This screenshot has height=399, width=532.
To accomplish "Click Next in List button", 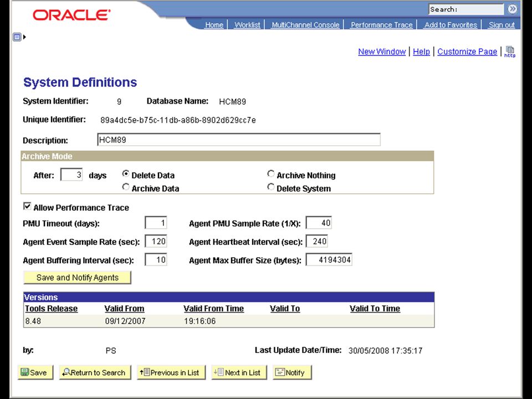I will (239, 372).
